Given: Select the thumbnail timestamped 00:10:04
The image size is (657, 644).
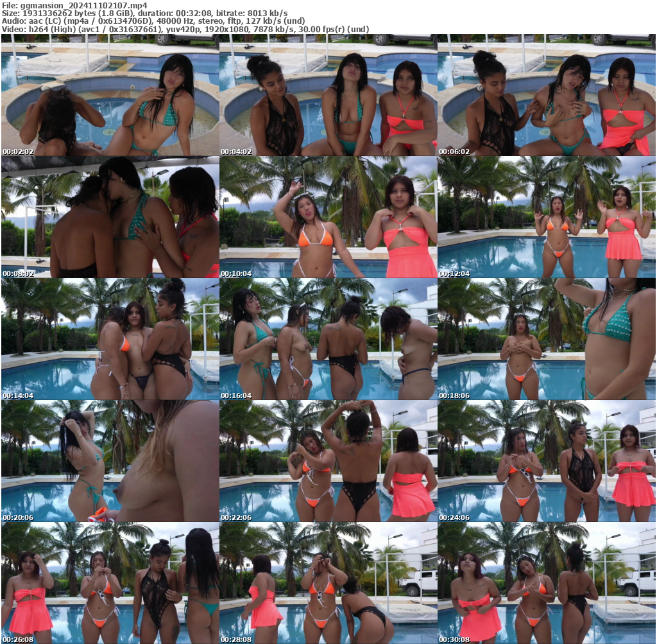Looking at the screenshot, I should coord(328,217).
